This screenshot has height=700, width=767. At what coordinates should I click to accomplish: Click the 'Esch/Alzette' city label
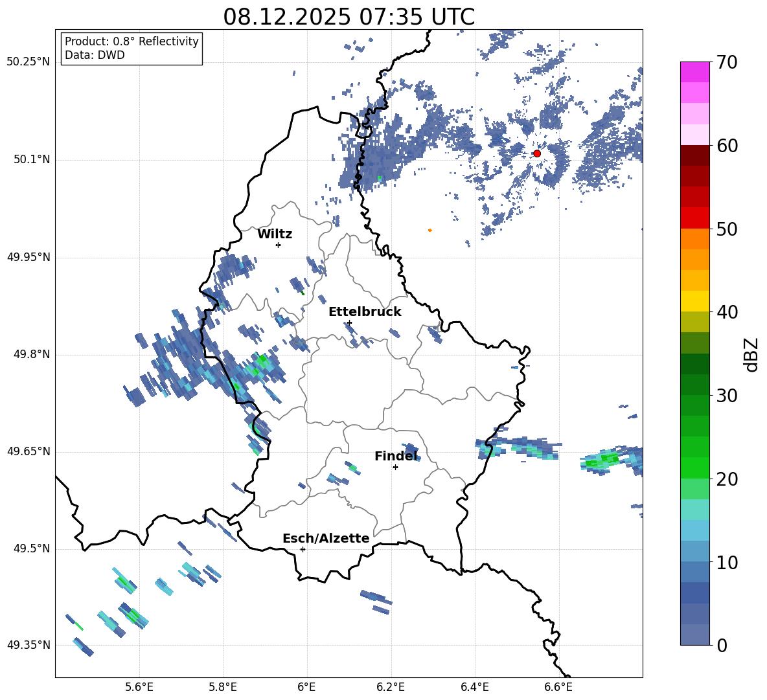[326, 538]
